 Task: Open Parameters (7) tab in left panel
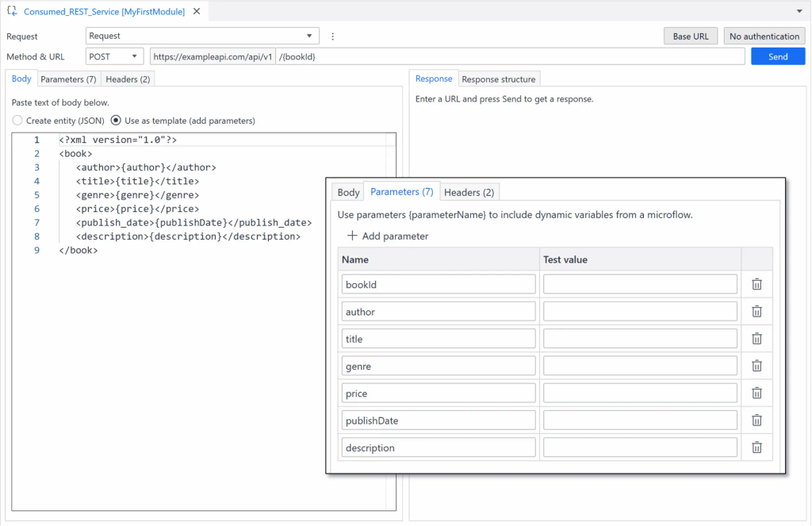pyautogui.click(x=68, y=79)
